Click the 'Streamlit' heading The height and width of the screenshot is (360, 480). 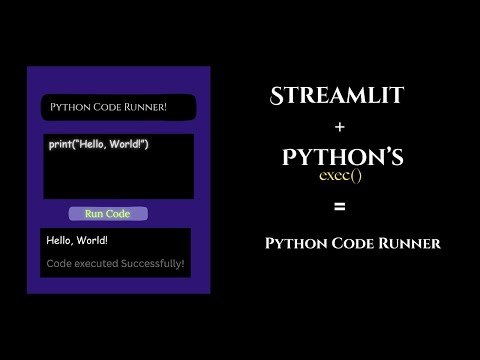coord(337,95)
